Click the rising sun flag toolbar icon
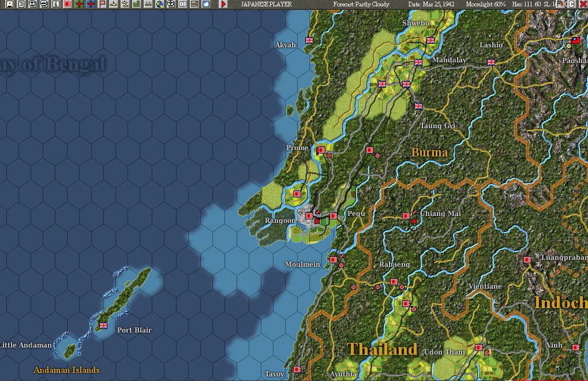This screenshot has width=588, height=381. pyautogui.click(x=68, y=4)
